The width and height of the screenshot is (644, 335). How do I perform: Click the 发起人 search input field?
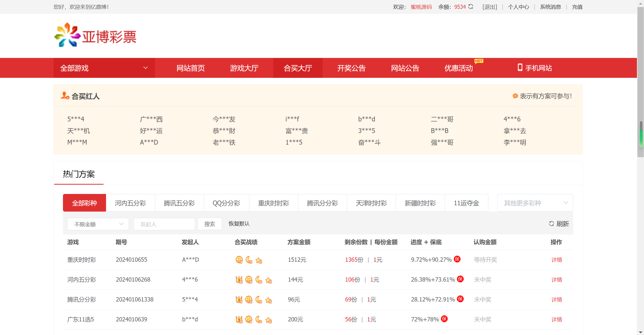(x=164, y=223)
